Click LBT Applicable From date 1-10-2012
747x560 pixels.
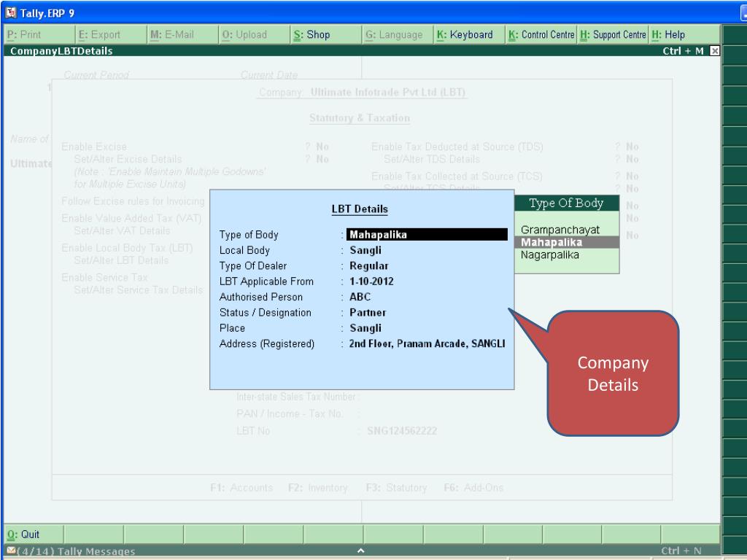371,281
